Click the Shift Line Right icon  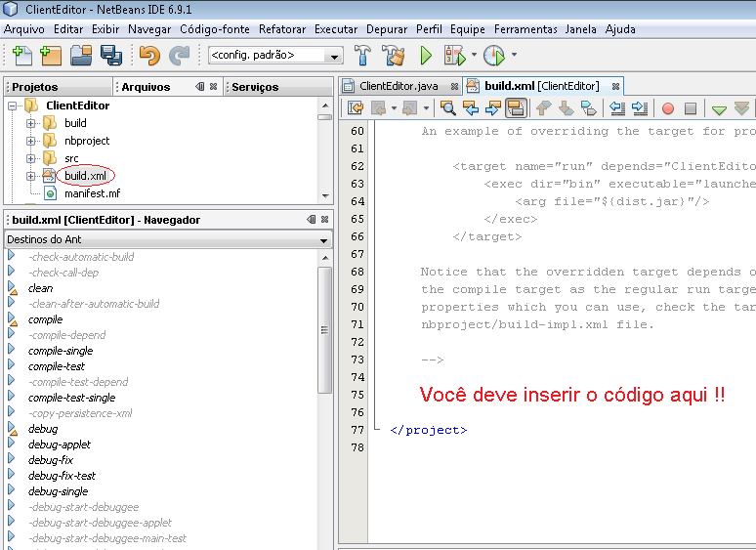pos(640,108)
